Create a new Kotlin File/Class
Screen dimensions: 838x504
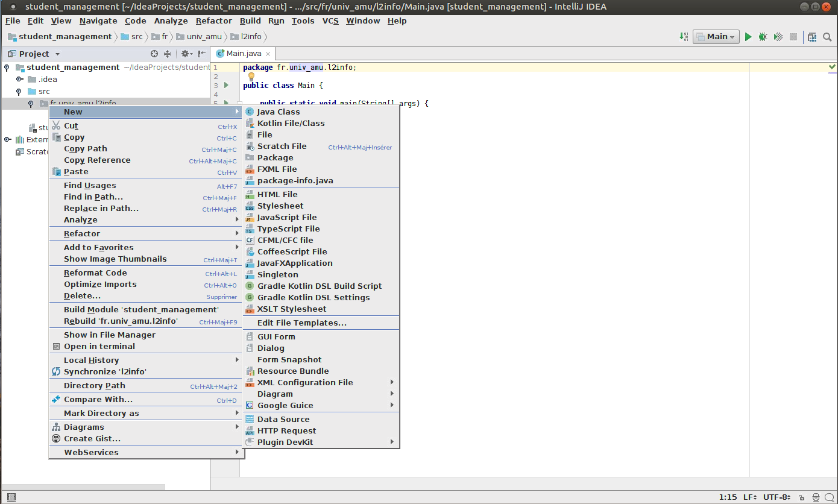[x=321, y=123]
